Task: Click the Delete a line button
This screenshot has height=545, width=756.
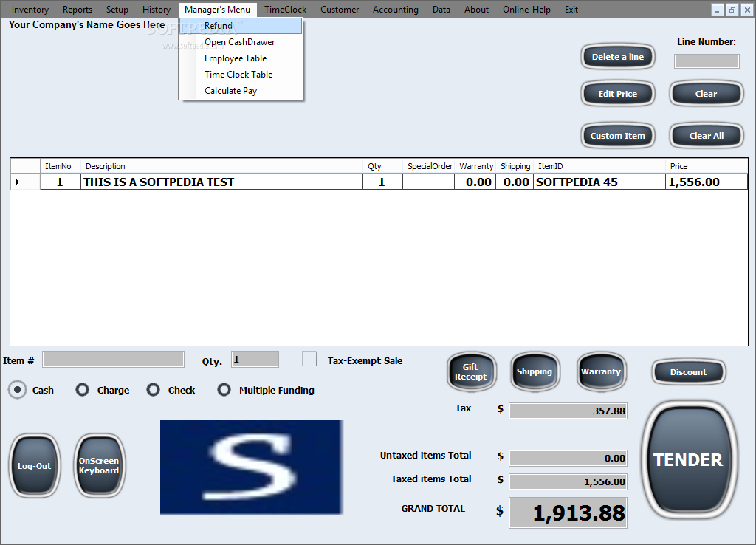Action: coord(618,57)
